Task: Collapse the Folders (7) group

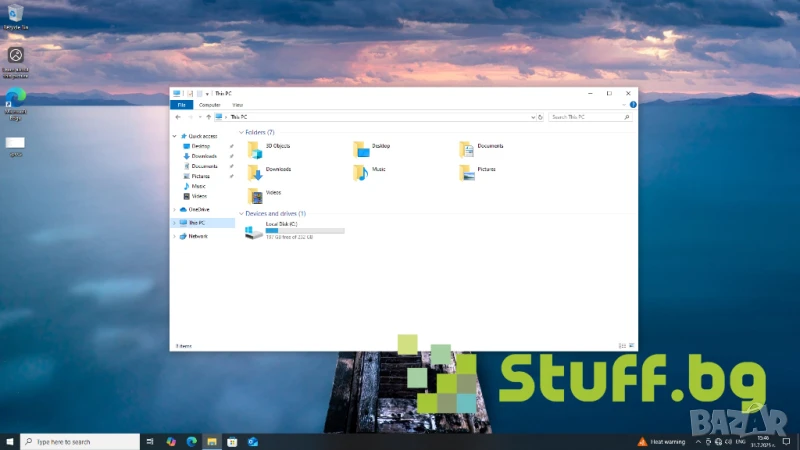Action: pos(241,132)
